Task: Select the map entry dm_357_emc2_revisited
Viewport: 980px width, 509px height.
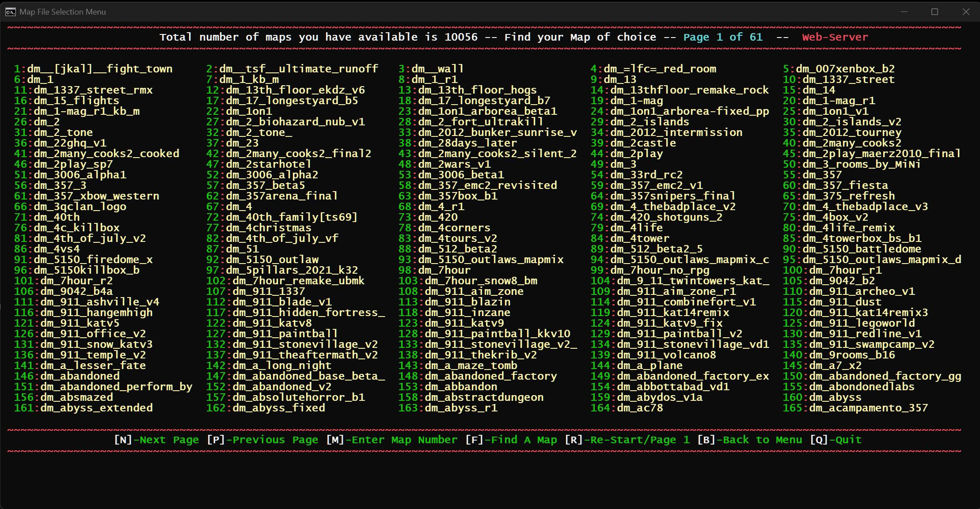Action: 487,185
